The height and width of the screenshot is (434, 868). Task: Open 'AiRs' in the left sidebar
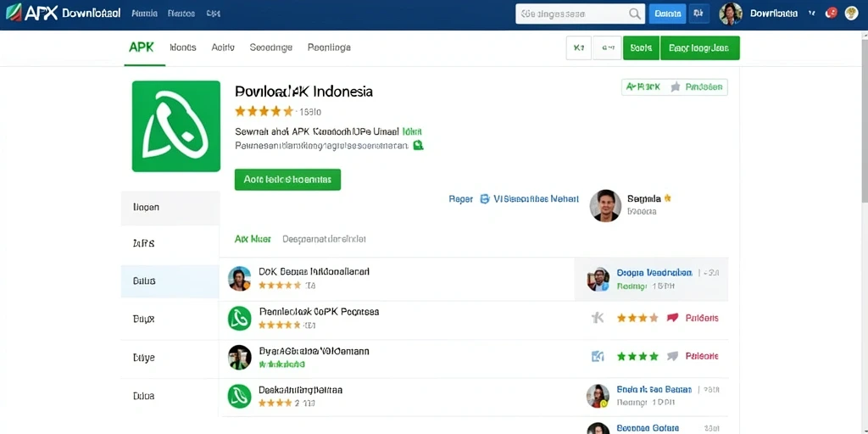click(170, 243)
